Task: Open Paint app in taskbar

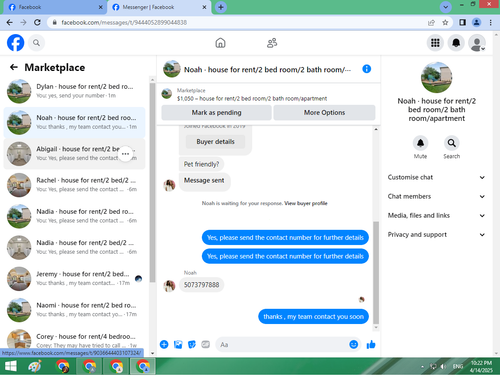Action: coord(35,367)
